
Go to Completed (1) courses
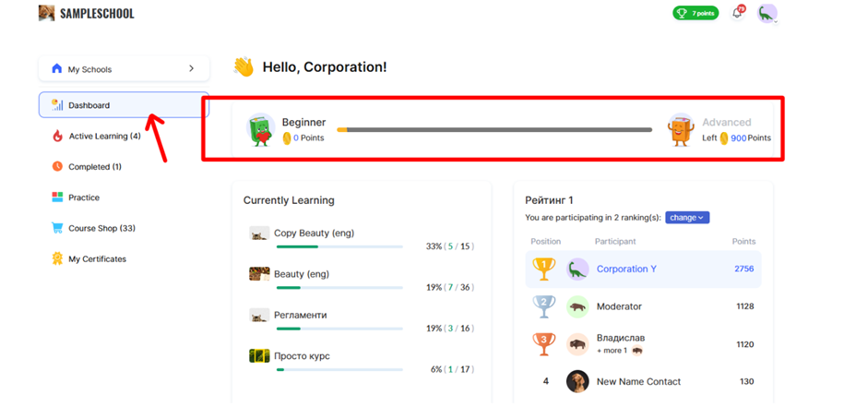94,167
